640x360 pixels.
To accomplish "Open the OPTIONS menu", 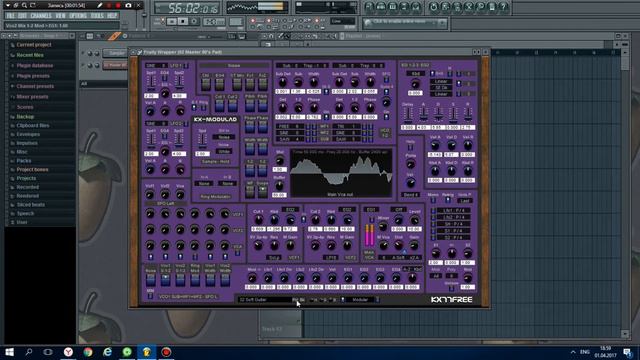I will (x=78, y=16).
